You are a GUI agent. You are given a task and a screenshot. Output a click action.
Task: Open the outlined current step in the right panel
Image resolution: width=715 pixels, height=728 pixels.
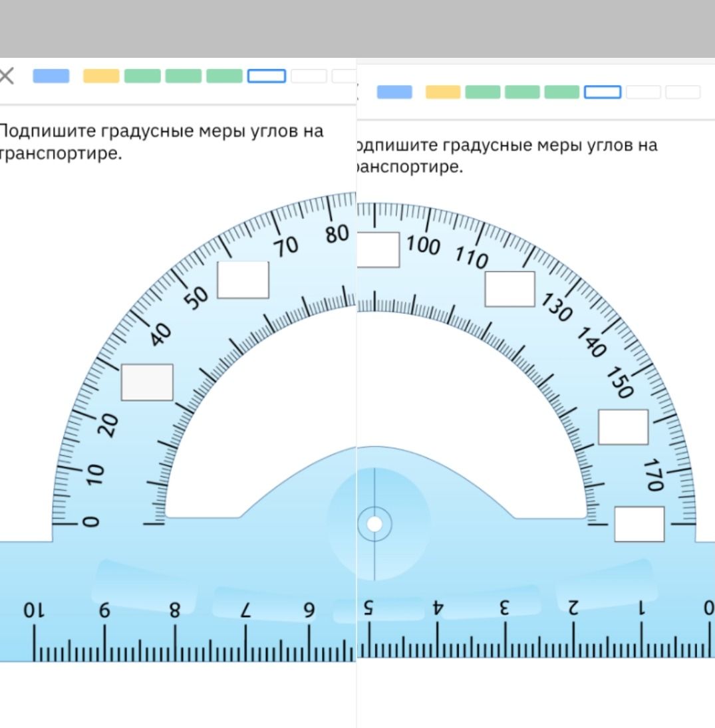click(x=603, y=92)
